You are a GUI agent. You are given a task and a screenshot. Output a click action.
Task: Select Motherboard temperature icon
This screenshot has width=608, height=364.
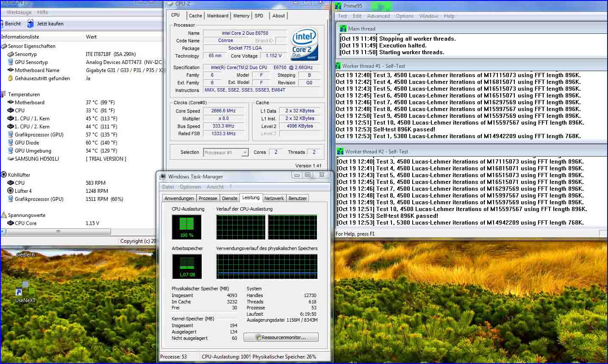point(11,103)
